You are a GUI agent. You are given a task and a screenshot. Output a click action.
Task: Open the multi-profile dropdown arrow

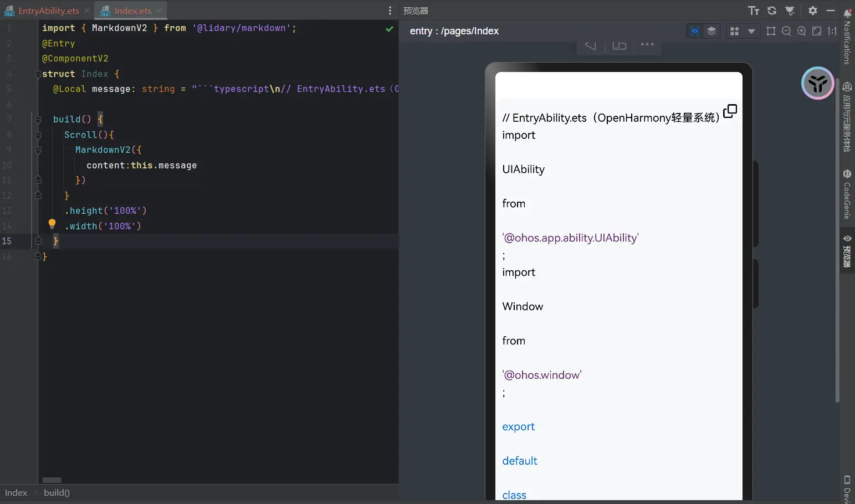[751, 32]
